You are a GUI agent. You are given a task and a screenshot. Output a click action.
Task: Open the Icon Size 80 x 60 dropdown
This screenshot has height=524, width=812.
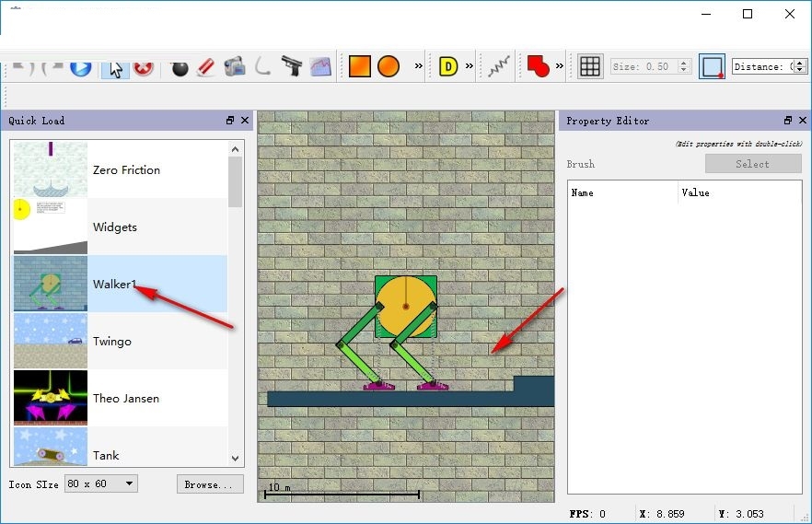click(101, 483)
